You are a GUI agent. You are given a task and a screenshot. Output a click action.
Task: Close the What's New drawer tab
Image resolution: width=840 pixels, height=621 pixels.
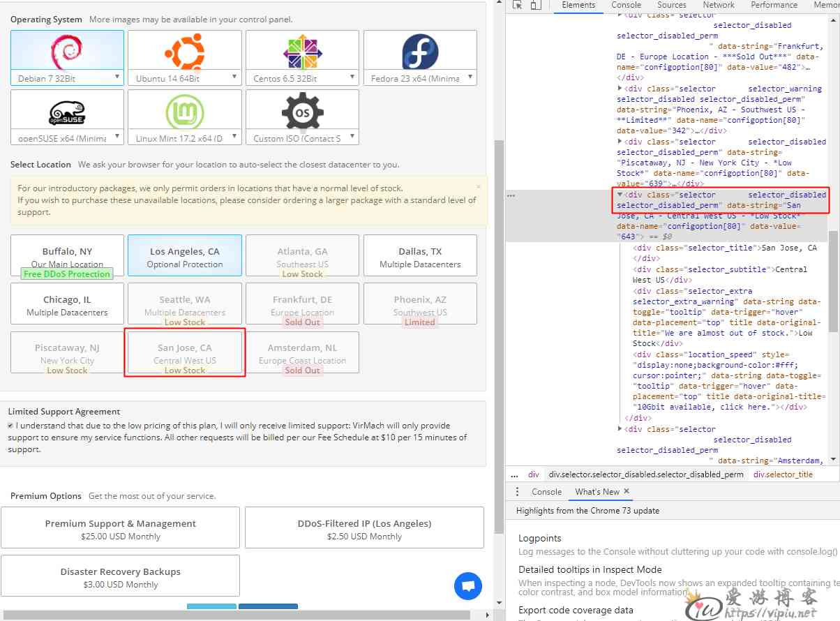point(627,491)
